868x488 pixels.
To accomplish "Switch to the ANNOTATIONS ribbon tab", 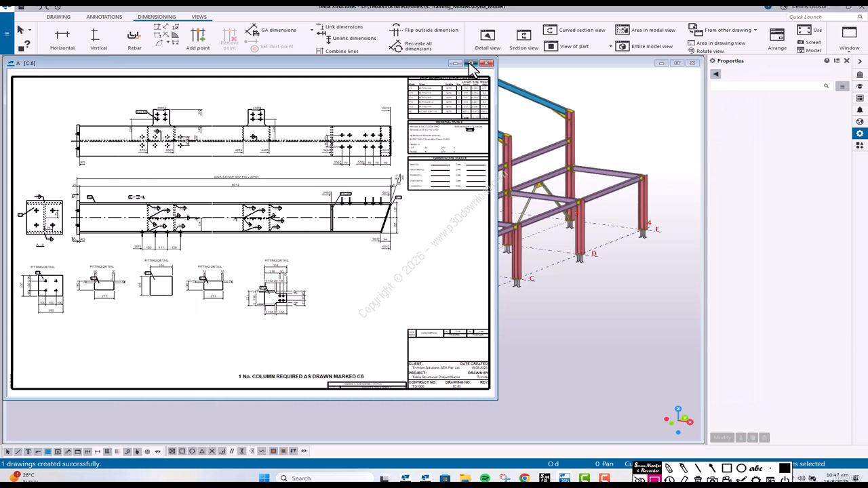I will click(104, 17).
